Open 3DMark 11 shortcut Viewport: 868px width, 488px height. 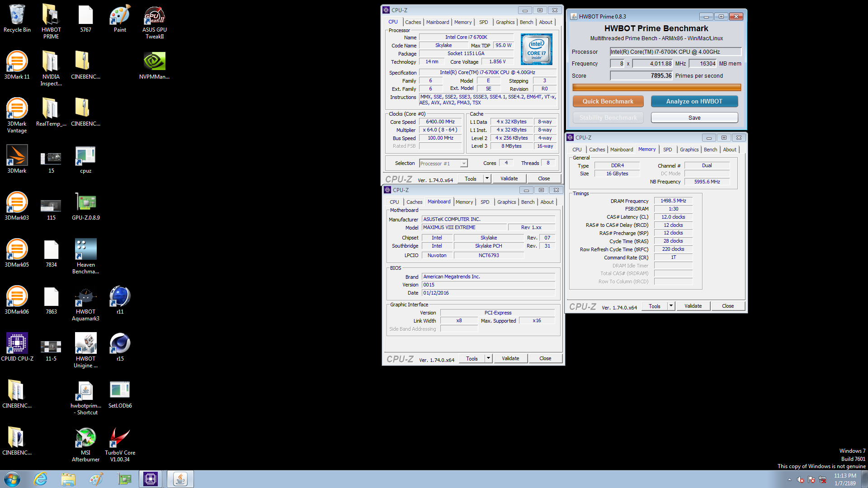coord(17,66)
